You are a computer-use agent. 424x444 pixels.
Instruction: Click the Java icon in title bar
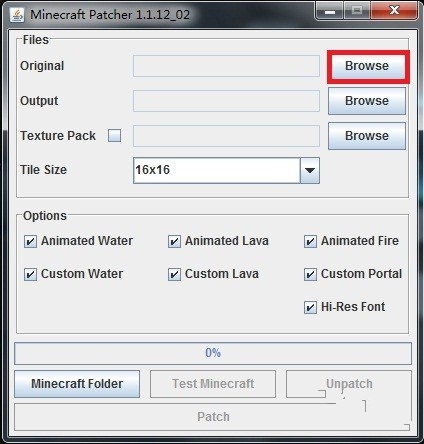[x=17, y=15]
